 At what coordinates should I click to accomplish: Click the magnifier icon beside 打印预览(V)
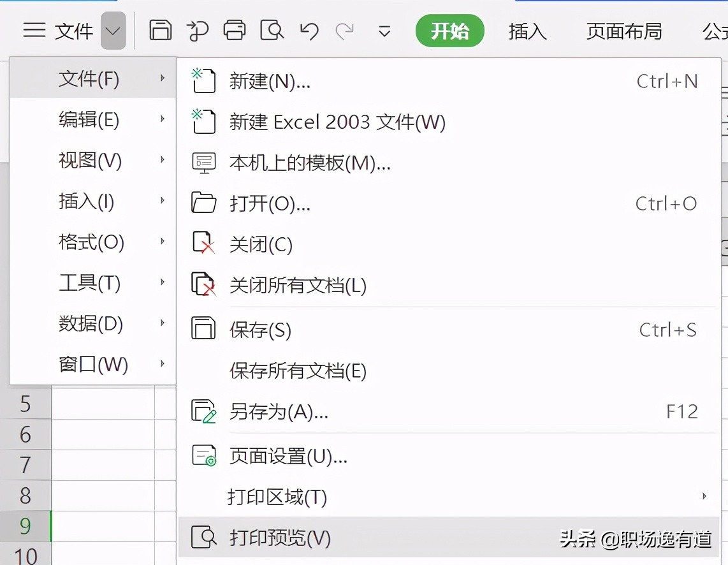tap(204, 537)
